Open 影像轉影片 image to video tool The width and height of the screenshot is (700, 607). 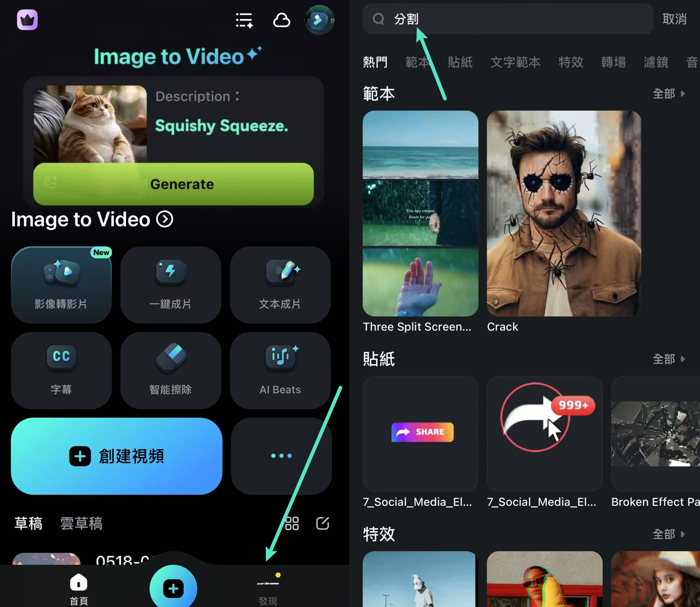[61, 284]
